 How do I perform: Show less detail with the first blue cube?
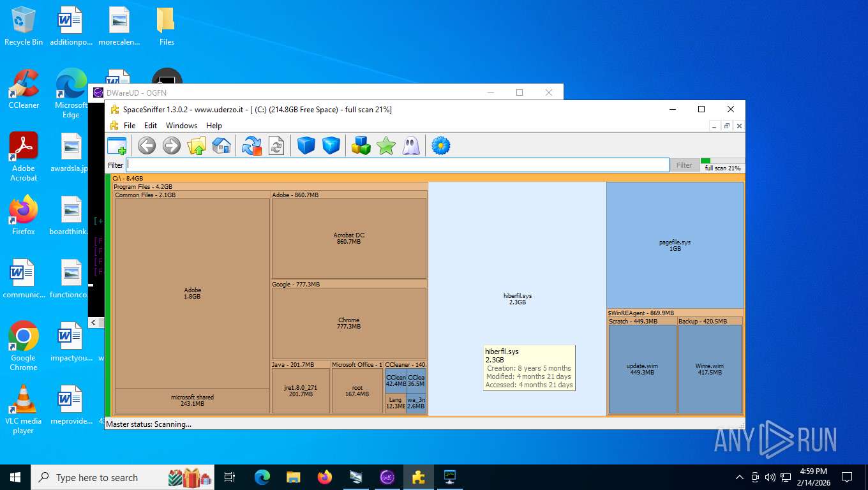[306, 145]
